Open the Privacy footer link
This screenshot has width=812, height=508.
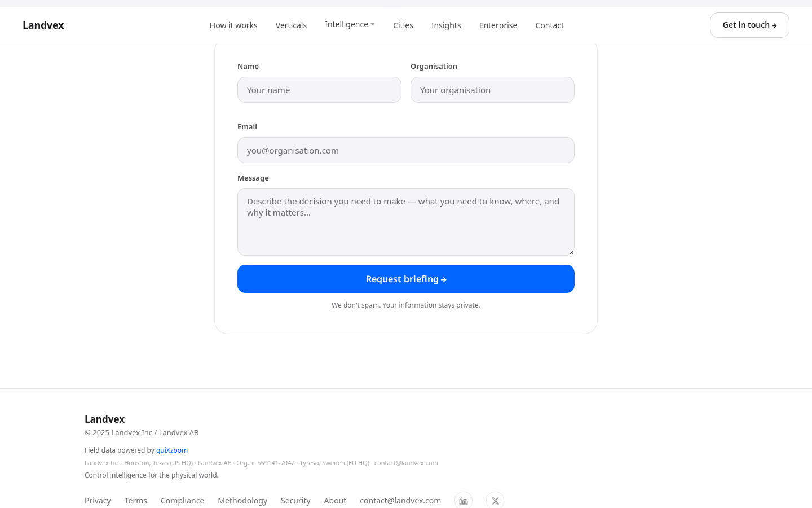click(x=98, y=501)
